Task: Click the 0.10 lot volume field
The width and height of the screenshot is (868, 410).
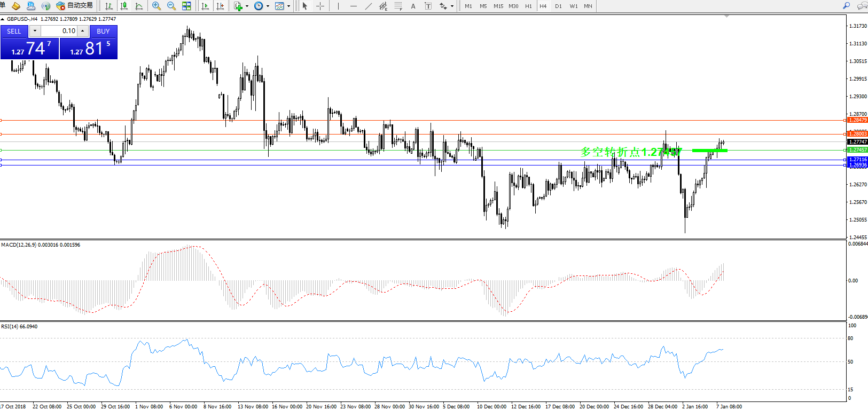Action: pos(60,31)
